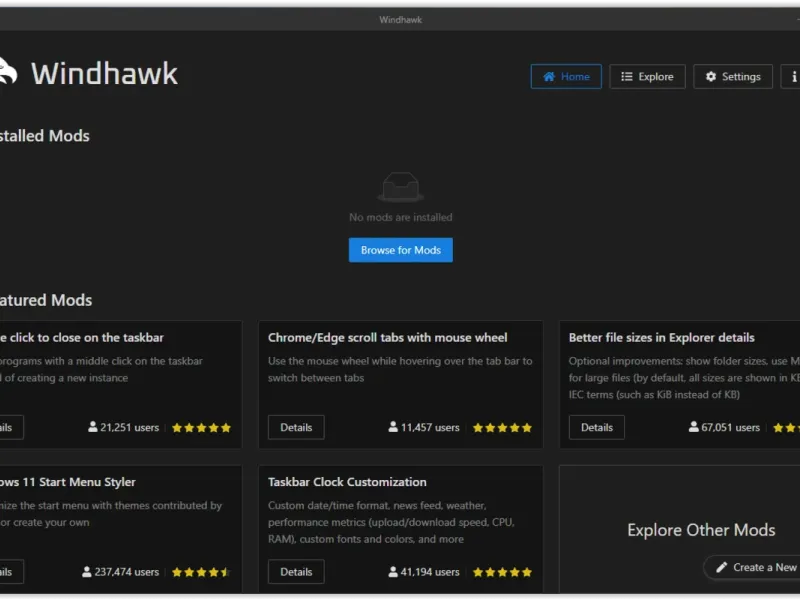Click the 41,194 users count

pos(430,572)
